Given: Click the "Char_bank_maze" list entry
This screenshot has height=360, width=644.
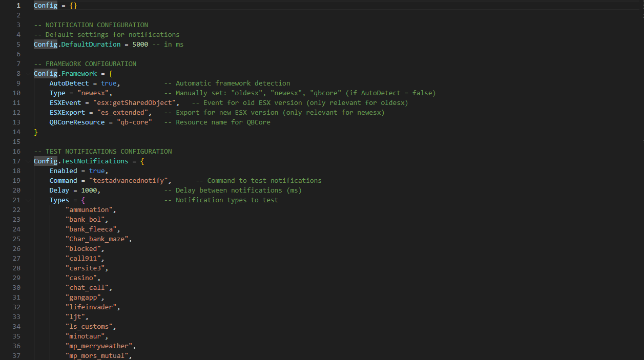Looking at the screenshot, I should coord(99,239).
